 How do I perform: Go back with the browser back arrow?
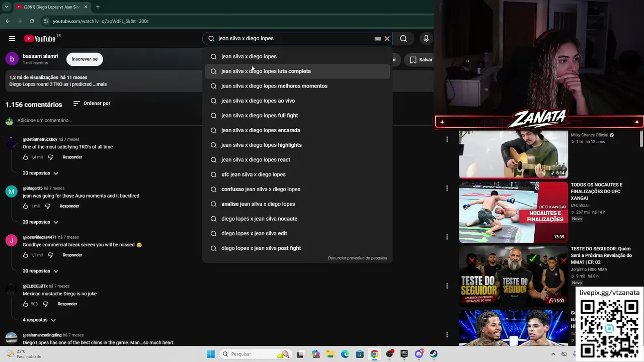pos(8,21)
